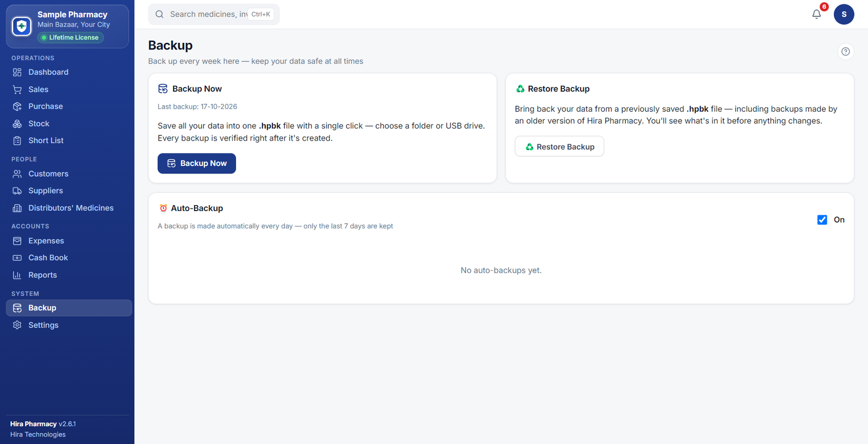Click the "Hira Technologies" footer text

[x=38, y=434]
